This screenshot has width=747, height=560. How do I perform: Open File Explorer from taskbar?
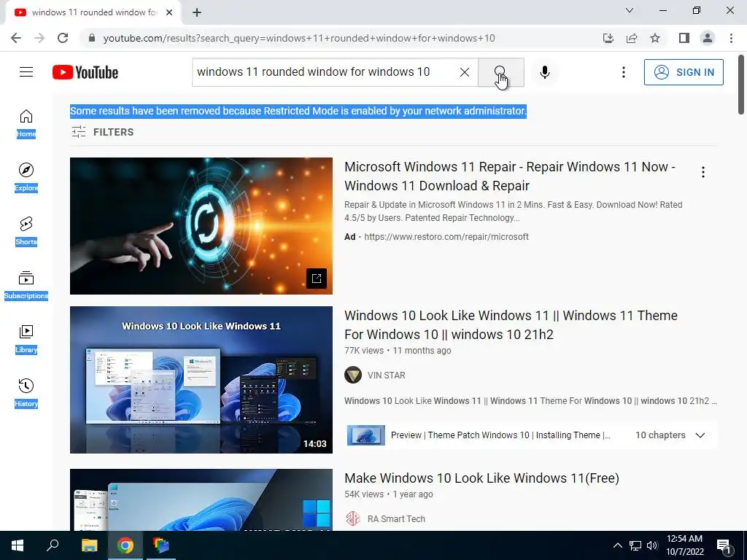89,545
